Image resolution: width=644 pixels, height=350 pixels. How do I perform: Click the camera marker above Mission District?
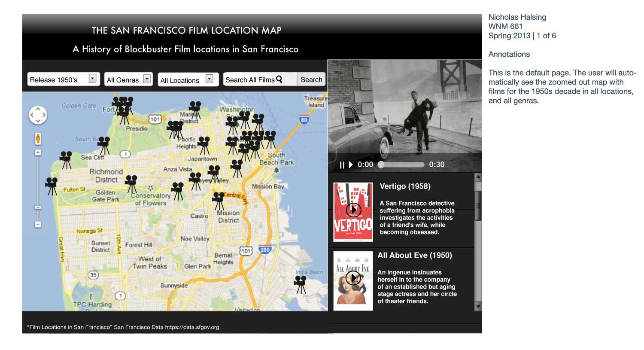tap(219, 201)
